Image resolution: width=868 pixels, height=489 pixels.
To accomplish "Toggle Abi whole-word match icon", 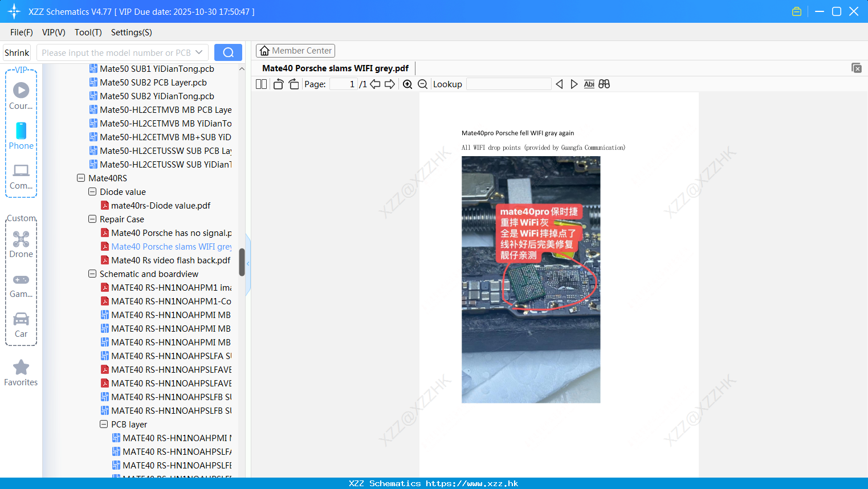I will pos(589,84).
